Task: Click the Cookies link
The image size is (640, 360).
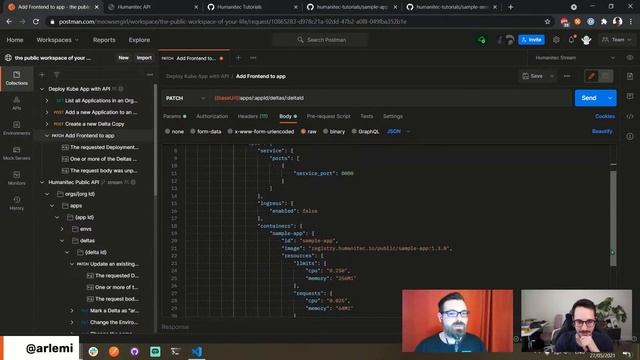Action: tap(604, 116)
